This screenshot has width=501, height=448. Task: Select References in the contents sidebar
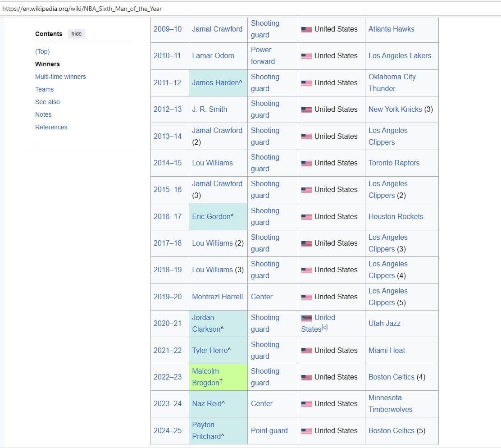tap(51, 127)
